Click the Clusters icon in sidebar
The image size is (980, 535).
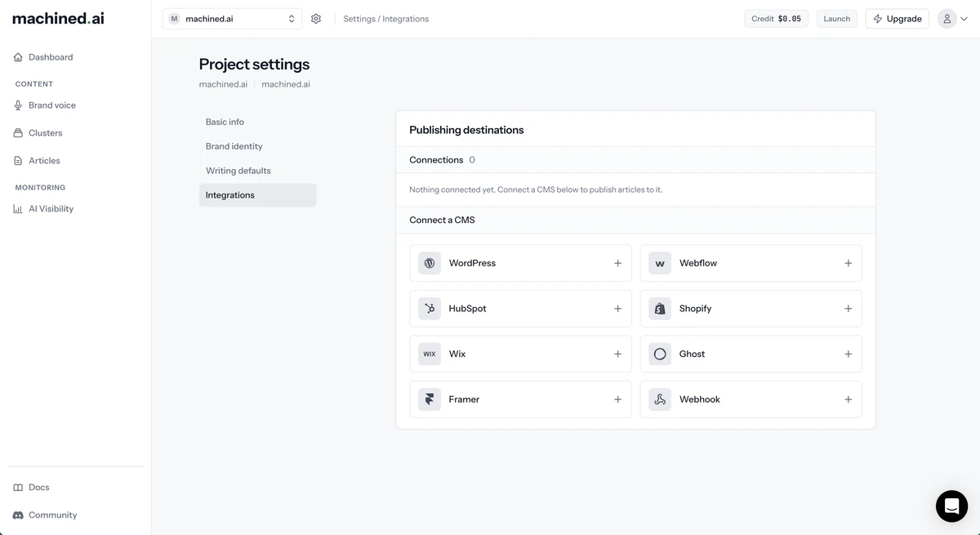click(x=18, y=133)
